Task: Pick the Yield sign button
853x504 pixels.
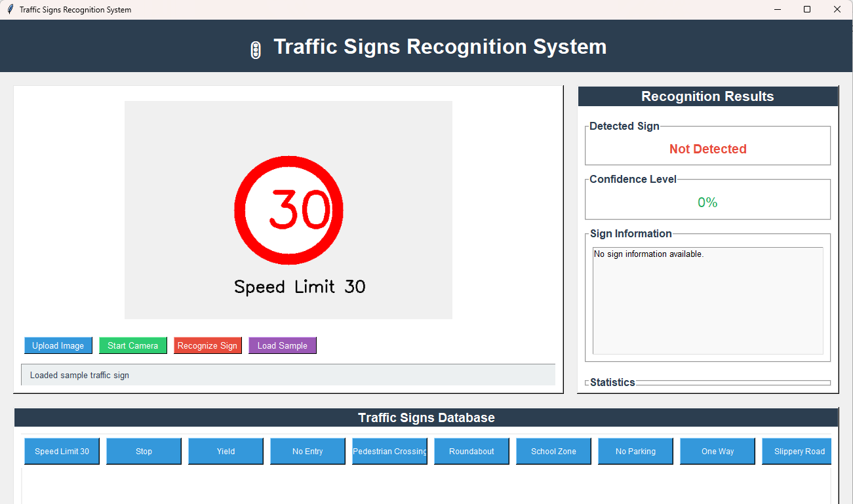Action: click(x=226, y=451)
